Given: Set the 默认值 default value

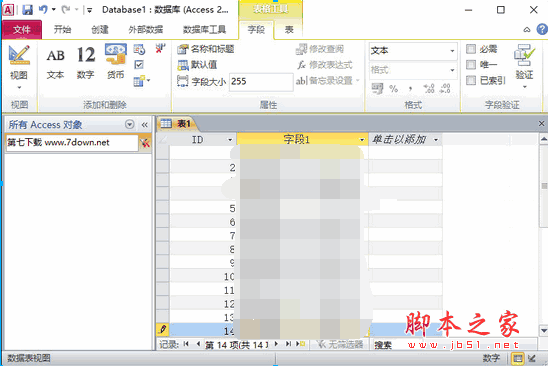Looking at the screenshot, I should 197,65.
